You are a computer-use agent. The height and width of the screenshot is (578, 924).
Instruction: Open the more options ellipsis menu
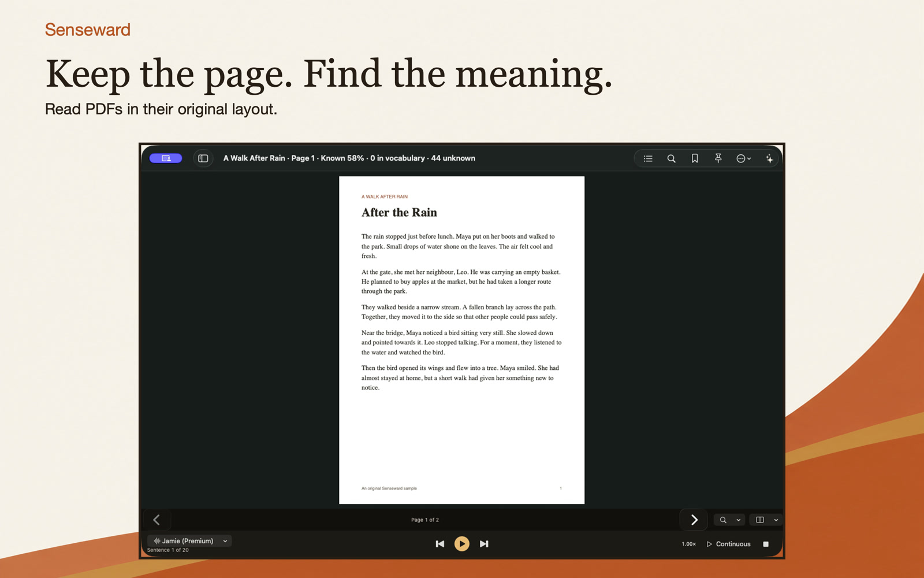click(743, 158)
